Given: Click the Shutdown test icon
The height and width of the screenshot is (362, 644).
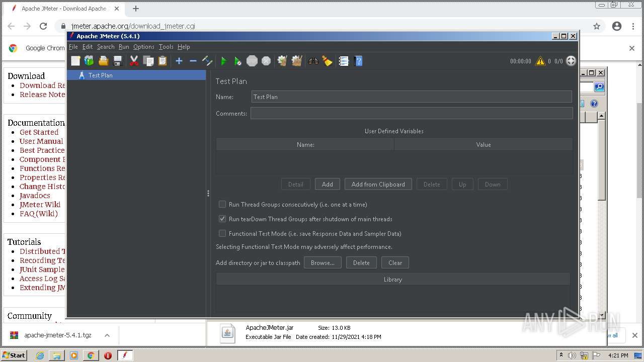Looking at the screenshot, I should [266, 61].
